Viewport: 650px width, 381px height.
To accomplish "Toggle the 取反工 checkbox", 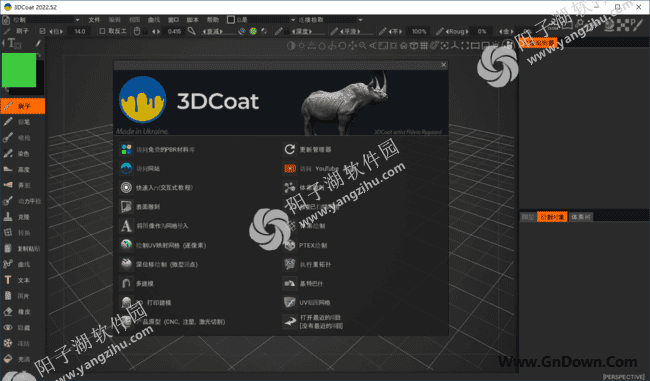I will coord(102,31).
